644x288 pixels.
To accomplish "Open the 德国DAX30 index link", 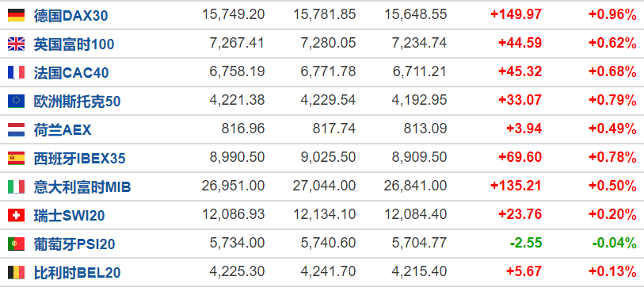I will (x=71, y=16).
